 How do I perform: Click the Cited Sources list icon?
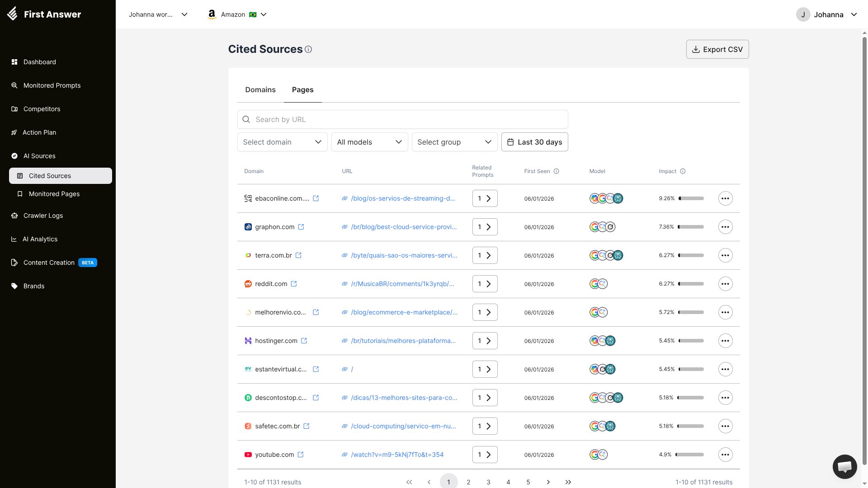pyautogui.click(x=20, y=176)
